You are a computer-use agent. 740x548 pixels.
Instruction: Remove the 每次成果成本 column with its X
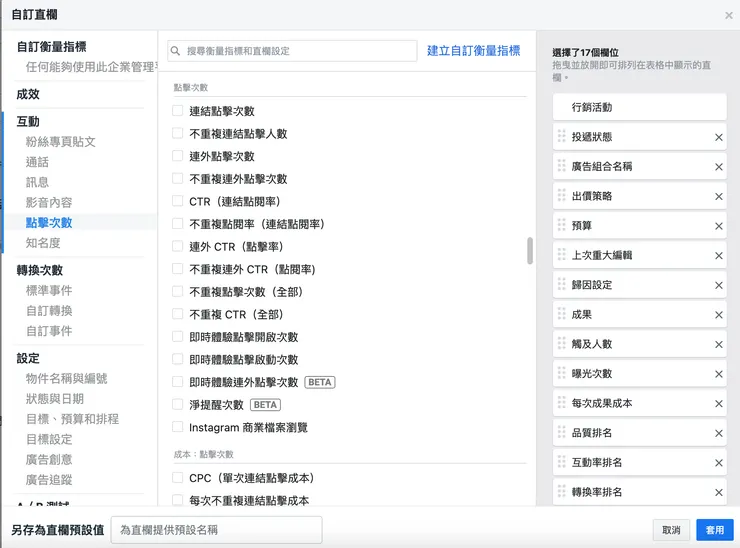(x=718, y=404)
